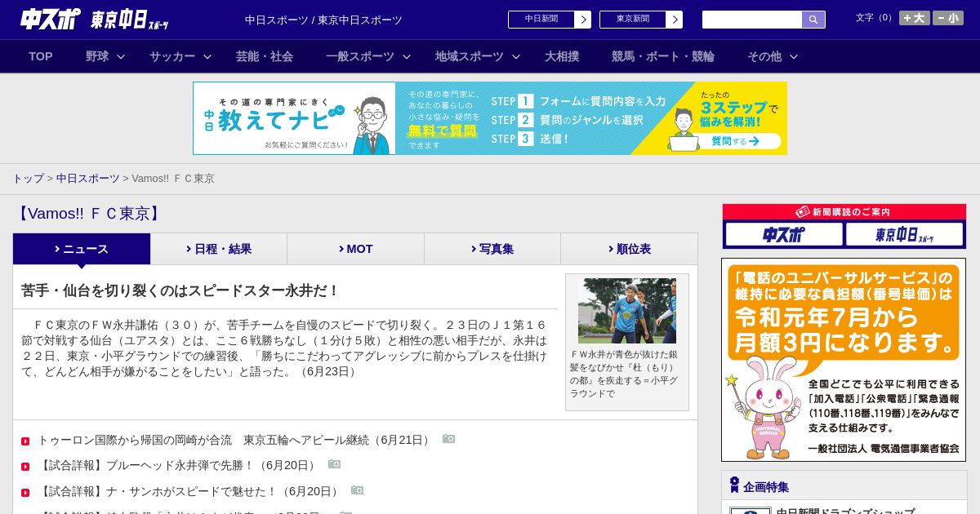Click red arrow bullet beside ナ・サンホ article

[25, 493]
